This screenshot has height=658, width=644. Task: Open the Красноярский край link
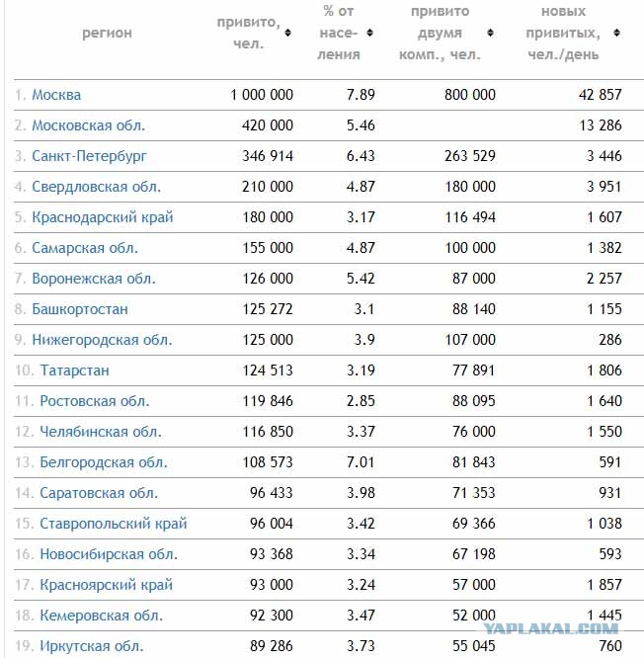click(x=106, y=585)
